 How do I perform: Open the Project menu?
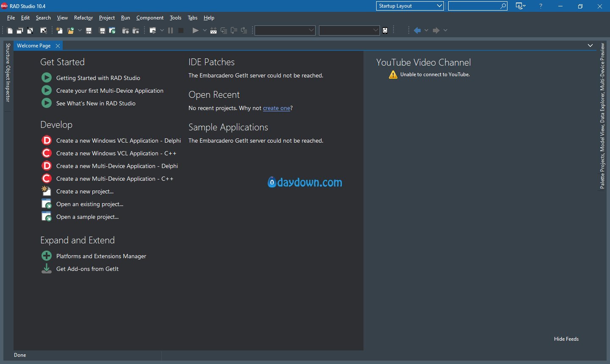[107, 18]
